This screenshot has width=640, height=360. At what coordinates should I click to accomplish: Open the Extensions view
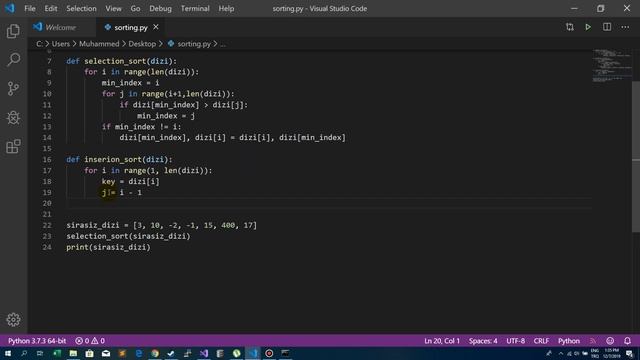click(x=13, y=146)
